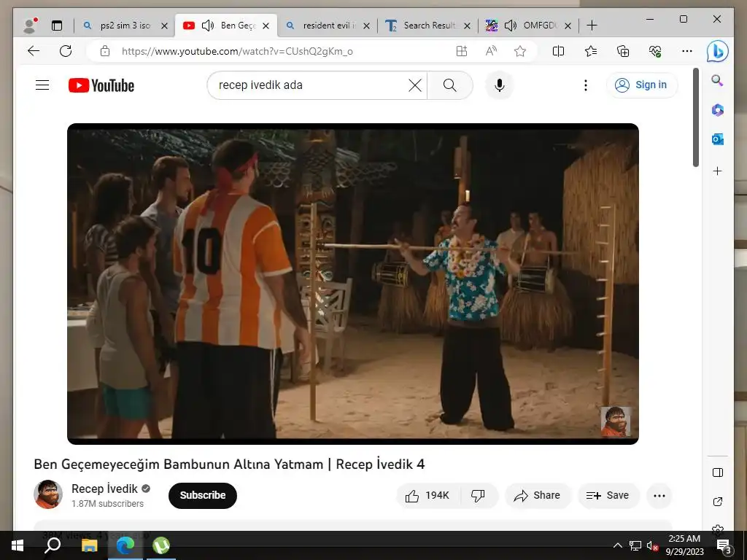Screen dimensions: 747x560
Task: Open a new browser tab
Action: [x=592, y=26]
